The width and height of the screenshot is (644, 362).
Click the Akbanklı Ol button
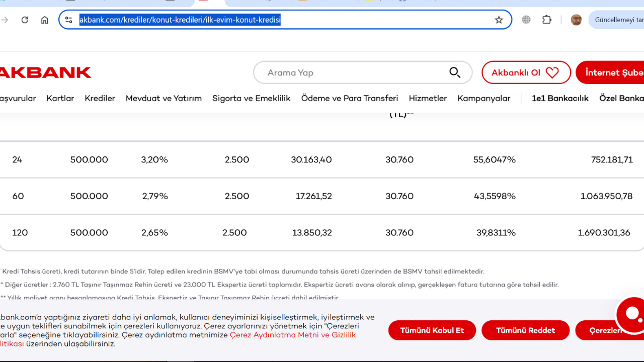[x=526, y=72]
